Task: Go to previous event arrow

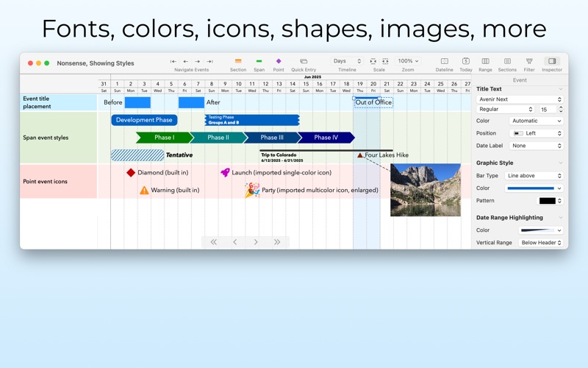Action: click(x=186, y=61)
